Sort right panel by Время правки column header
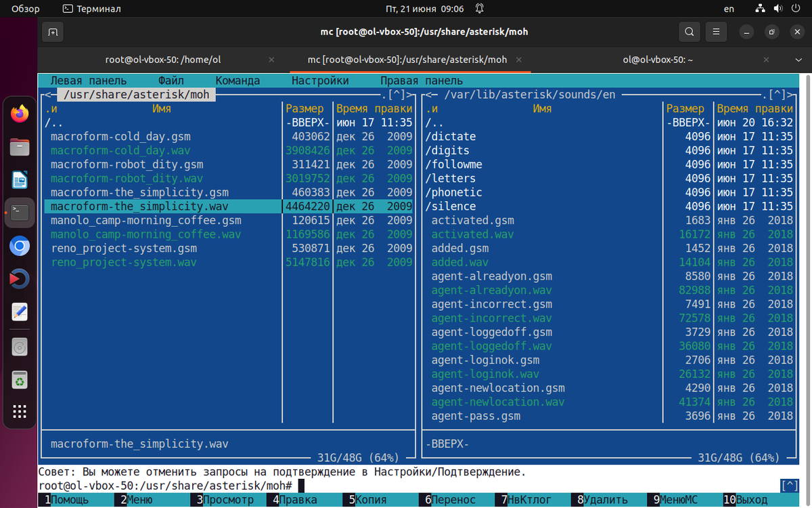The image size is (812, 508). coord(755,108)
